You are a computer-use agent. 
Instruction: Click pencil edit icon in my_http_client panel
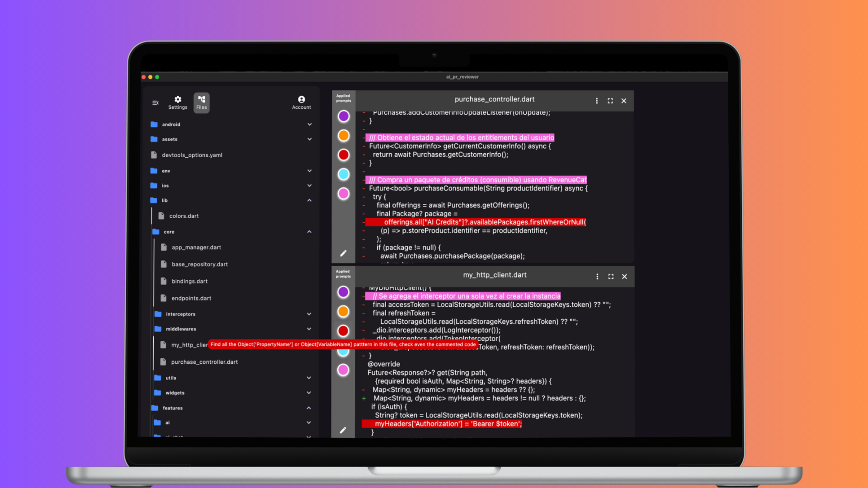coord(343,430)
